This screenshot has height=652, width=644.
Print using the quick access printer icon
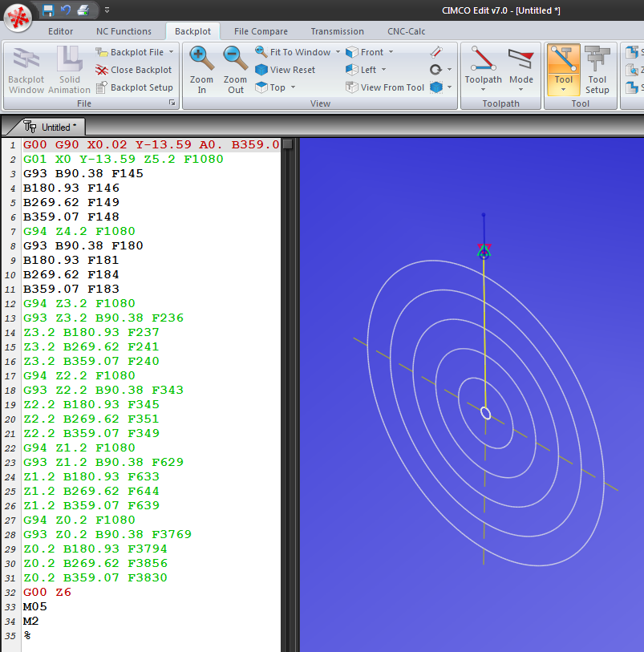83,10
